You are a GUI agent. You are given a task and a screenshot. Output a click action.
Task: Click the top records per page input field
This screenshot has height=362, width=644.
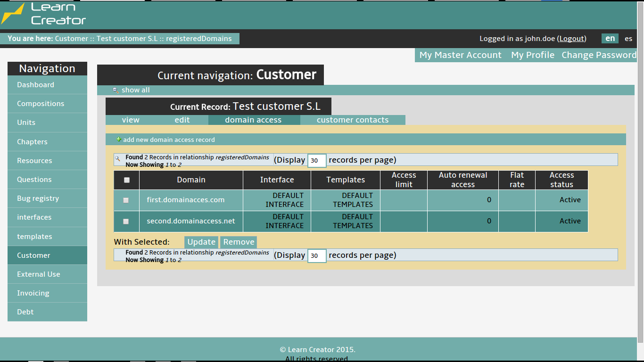pos(316,161)
